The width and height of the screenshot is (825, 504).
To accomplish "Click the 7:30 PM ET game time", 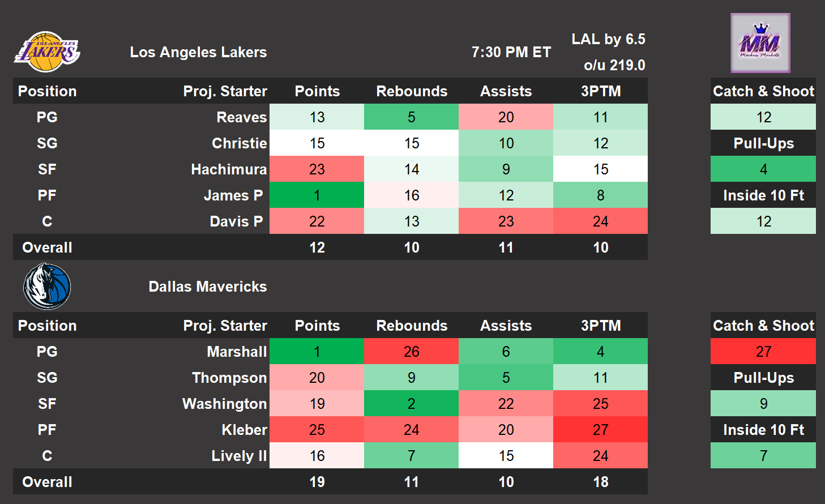I will tap(511, 52).
